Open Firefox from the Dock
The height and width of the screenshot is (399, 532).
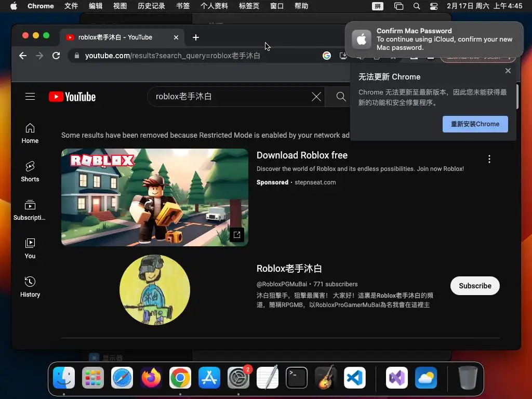coord(151,378)
